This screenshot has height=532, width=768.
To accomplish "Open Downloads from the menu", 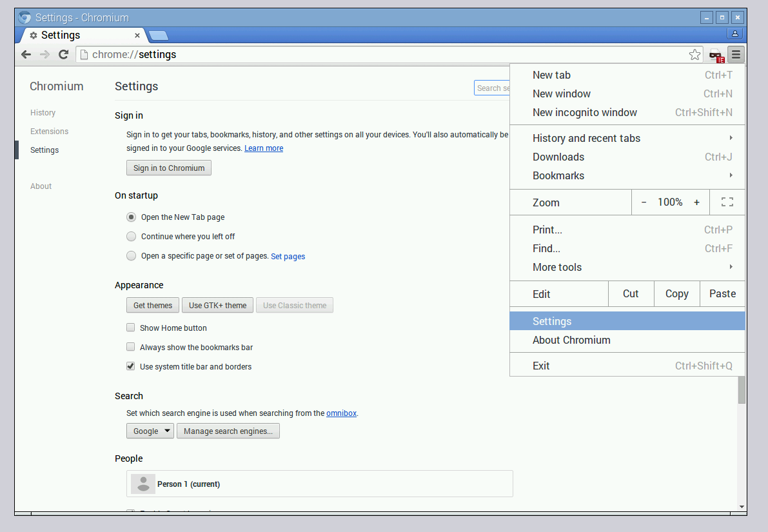I will (x=558, y=157).
